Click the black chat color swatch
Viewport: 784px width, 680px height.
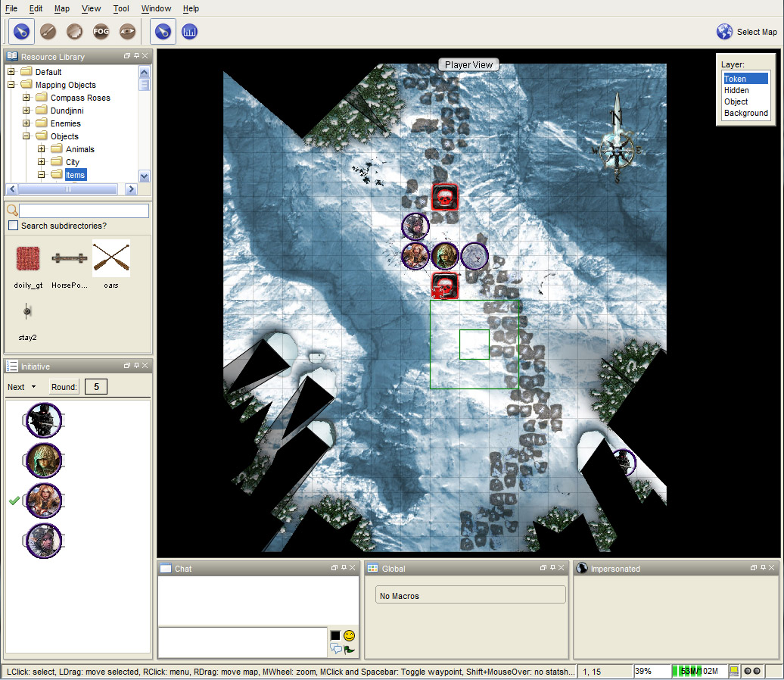pos(335,635)
